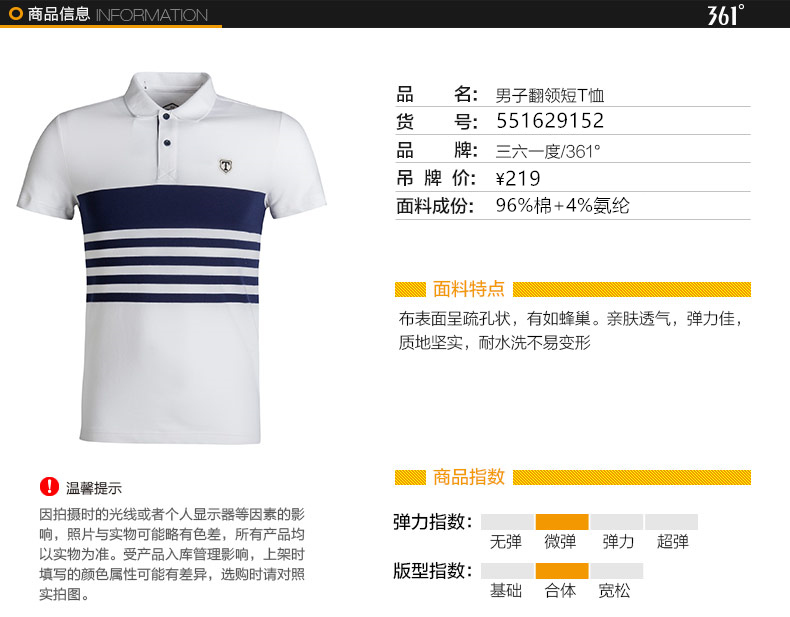Click the collar label logo inside neck
This screenshot has height=617, width=790.
click(171, 106)
